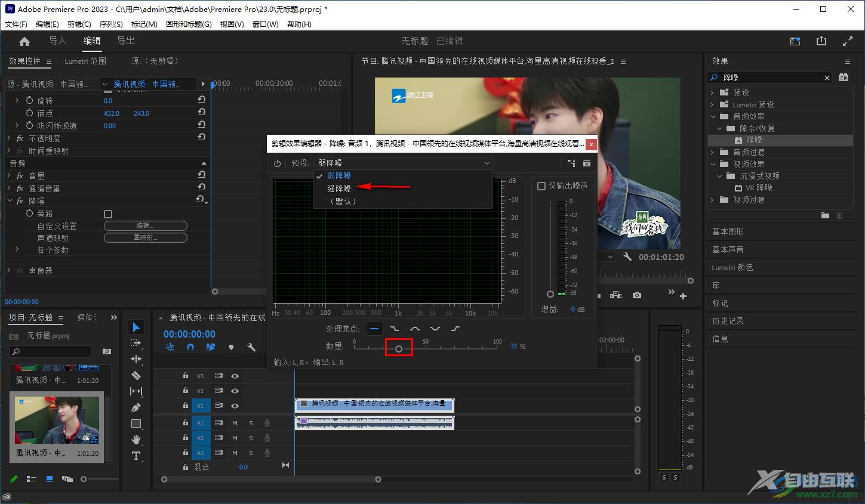865x504 pixels.
Task: Open timeline display settings wrench
Action: (x=251, y=347)
